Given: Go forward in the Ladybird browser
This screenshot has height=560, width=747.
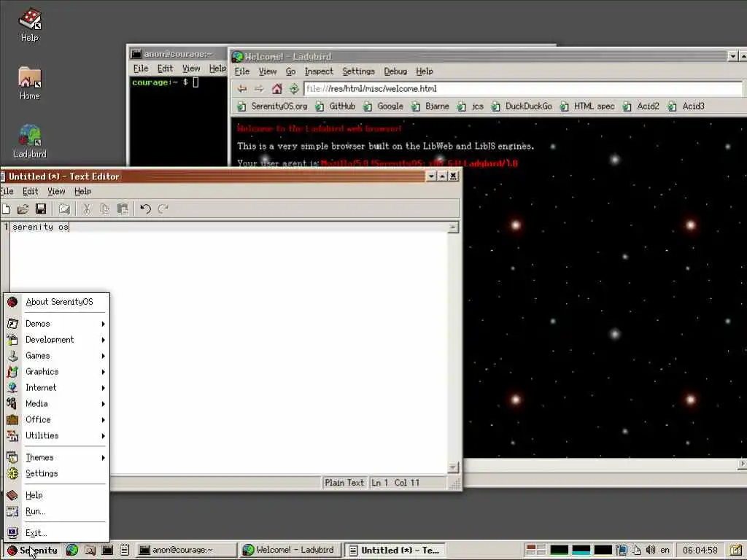Looking at the screenshot, I should pos(259,88).
